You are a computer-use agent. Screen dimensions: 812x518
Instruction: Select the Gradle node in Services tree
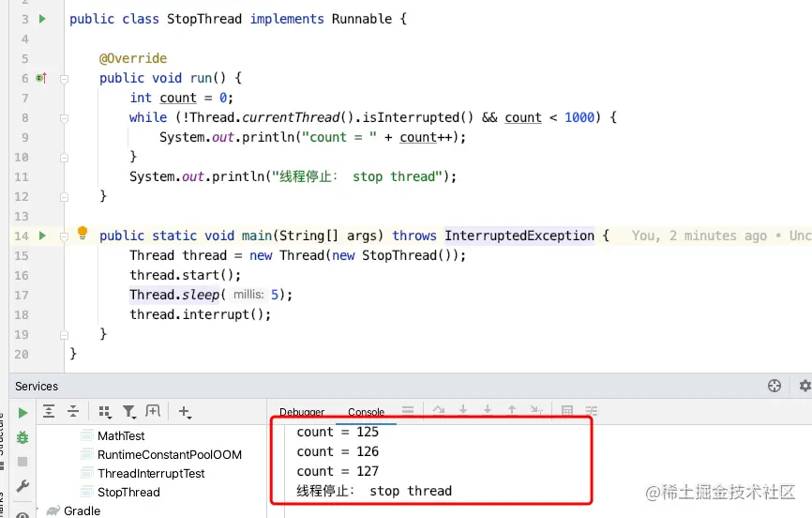[x=82, y=510]
